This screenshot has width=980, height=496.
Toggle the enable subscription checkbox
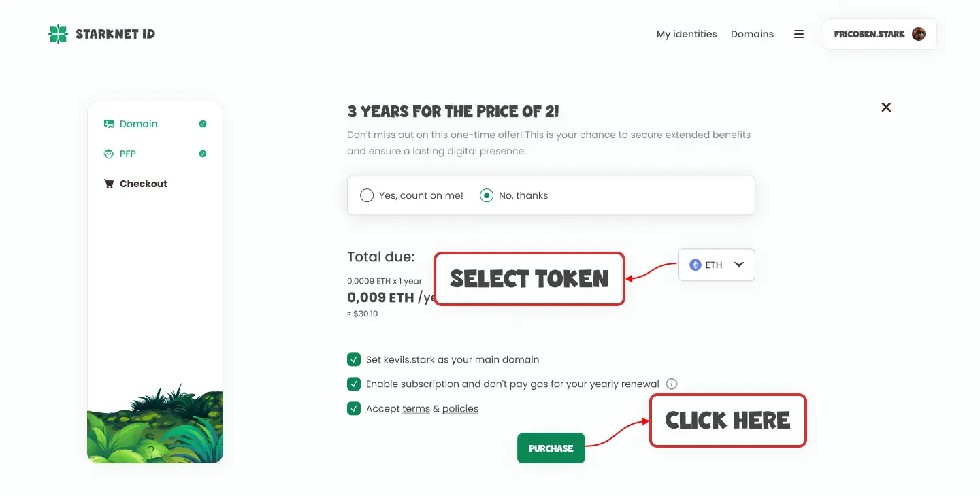[354, 384]
